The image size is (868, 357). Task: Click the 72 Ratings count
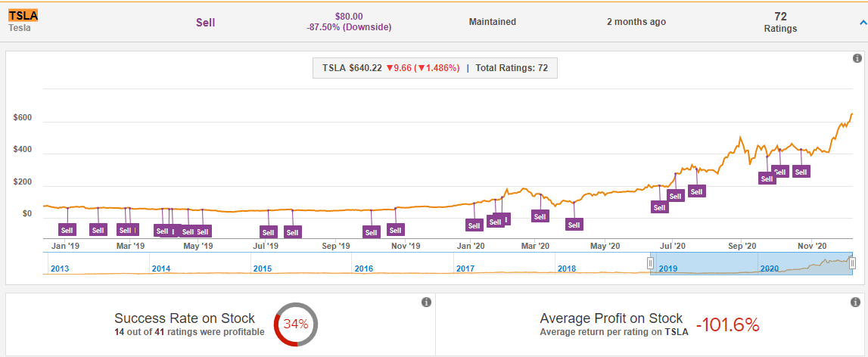(780, 22)
